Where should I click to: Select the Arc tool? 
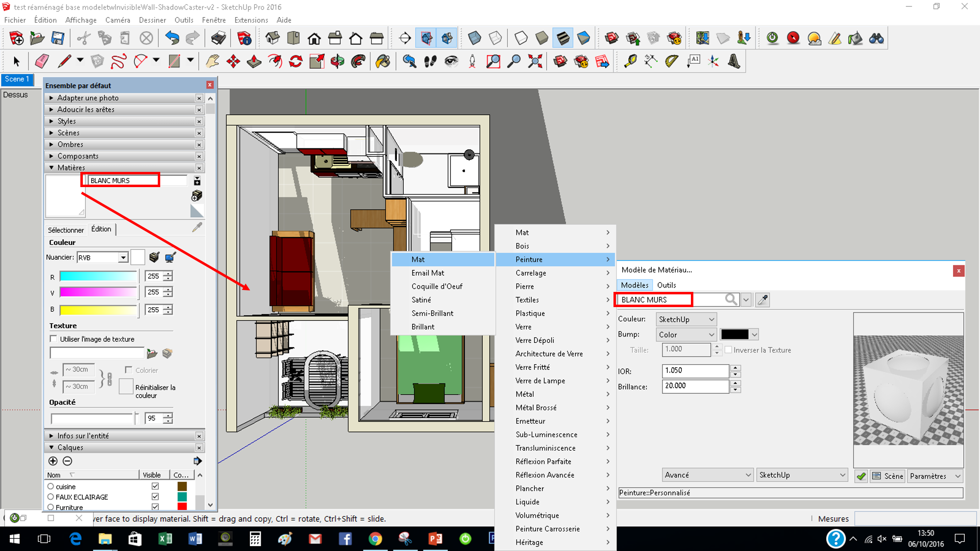(141, 61)
